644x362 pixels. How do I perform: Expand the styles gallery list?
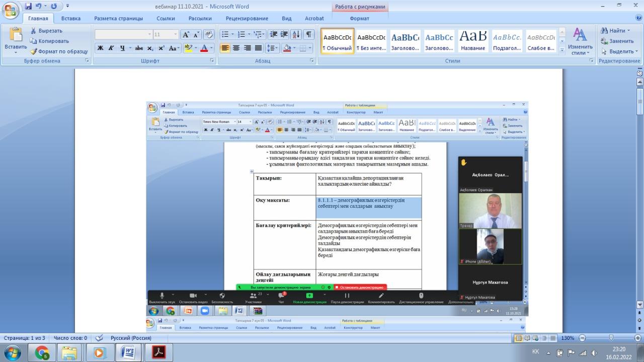[x=562, y=49]
